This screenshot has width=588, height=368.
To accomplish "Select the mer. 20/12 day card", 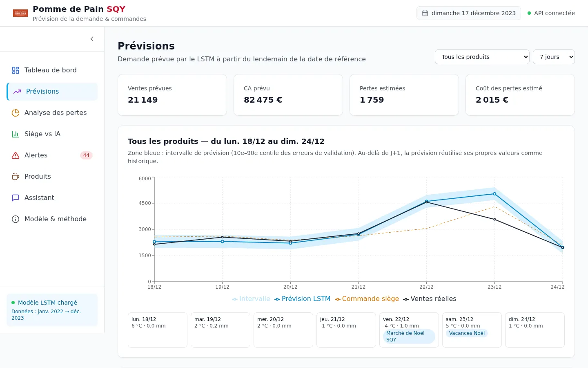I will point(283,330).
